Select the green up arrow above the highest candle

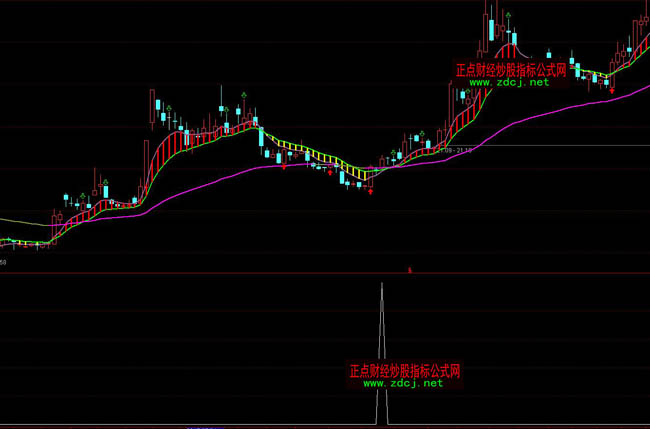point(510,17)
